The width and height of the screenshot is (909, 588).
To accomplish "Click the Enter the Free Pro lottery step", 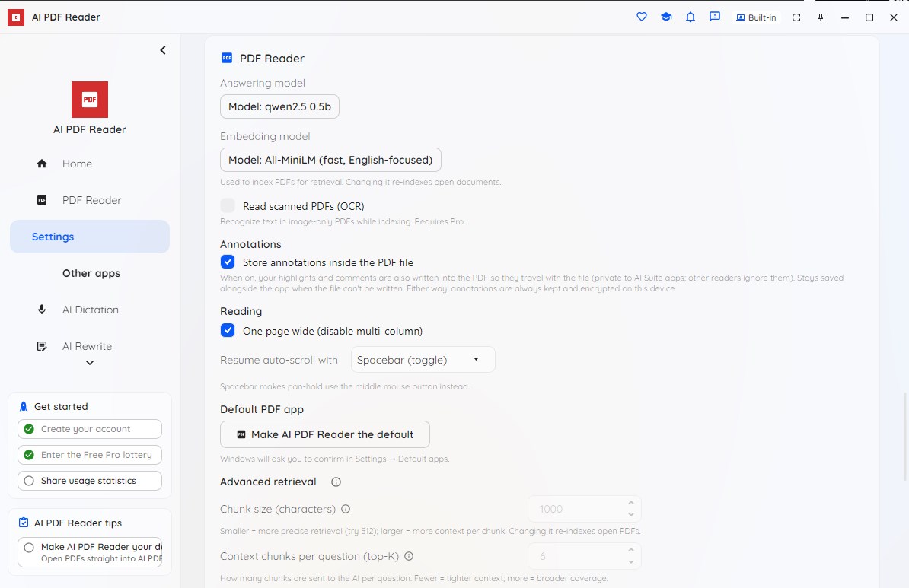I will click(x=89, y=455).
